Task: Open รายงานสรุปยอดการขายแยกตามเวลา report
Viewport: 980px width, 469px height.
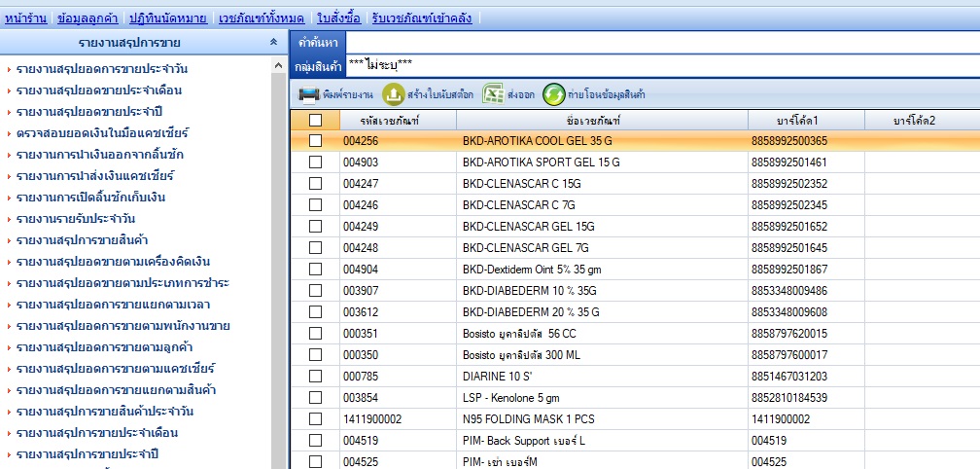Action: coord(113,305)
